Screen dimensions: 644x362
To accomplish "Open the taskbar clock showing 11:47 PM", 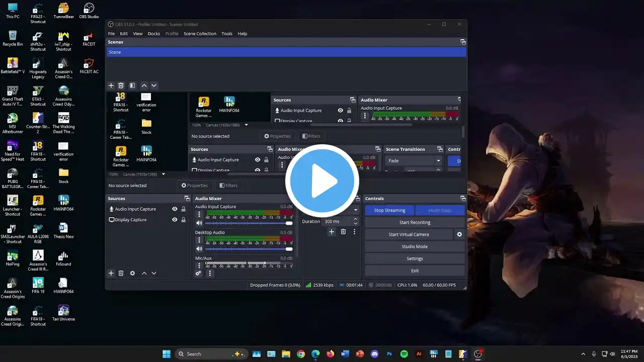I will 629,354.
